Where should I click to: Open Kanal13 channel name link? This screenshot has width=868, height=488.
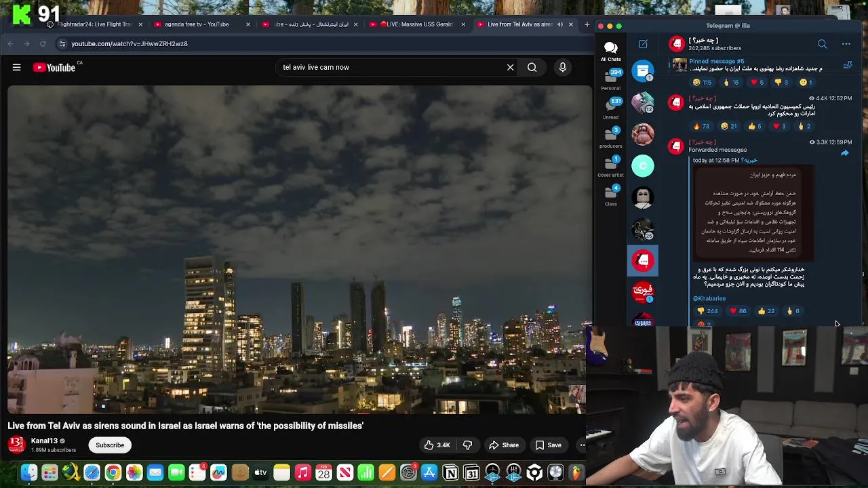(44, 441)
